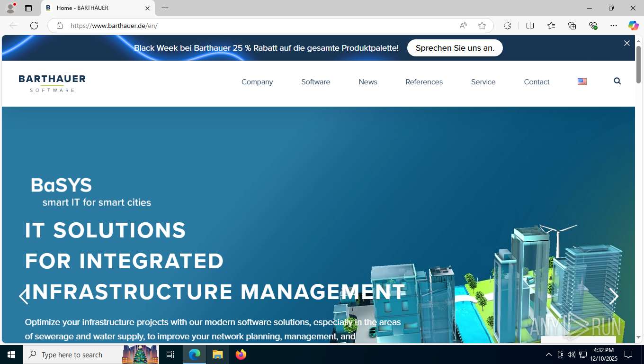Viewport: 644px width, 364px height.
Task: Add this page to favorites star
Action: [482, 26]
